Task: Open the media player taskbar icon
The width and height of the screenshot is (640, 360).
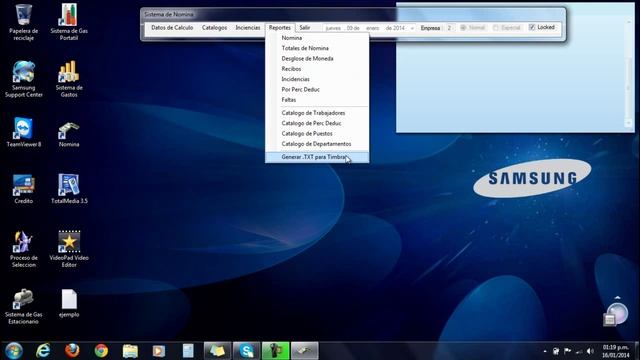Action: pos(159,351)
